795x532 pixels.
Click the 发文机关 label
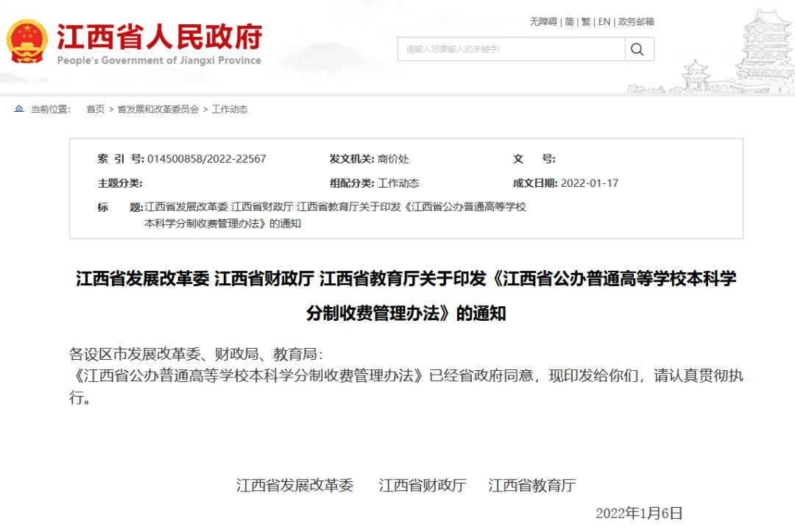(353, 159)
